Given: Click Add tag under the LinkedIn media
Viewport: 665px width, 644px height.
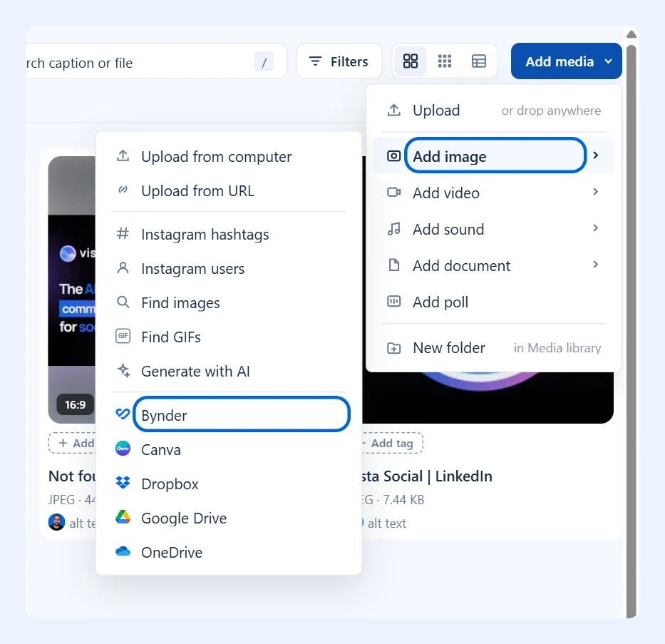Looking at the screenshot, I should tap(391, 444).
